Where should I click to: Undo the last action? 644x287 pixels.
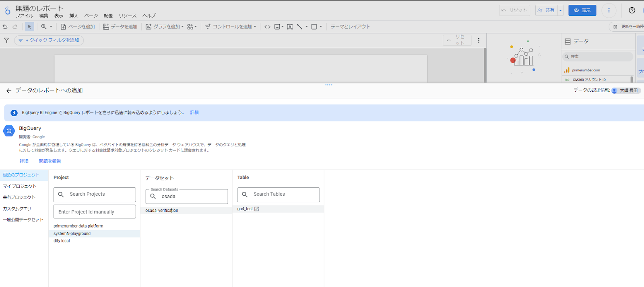(x=5, y=27)
